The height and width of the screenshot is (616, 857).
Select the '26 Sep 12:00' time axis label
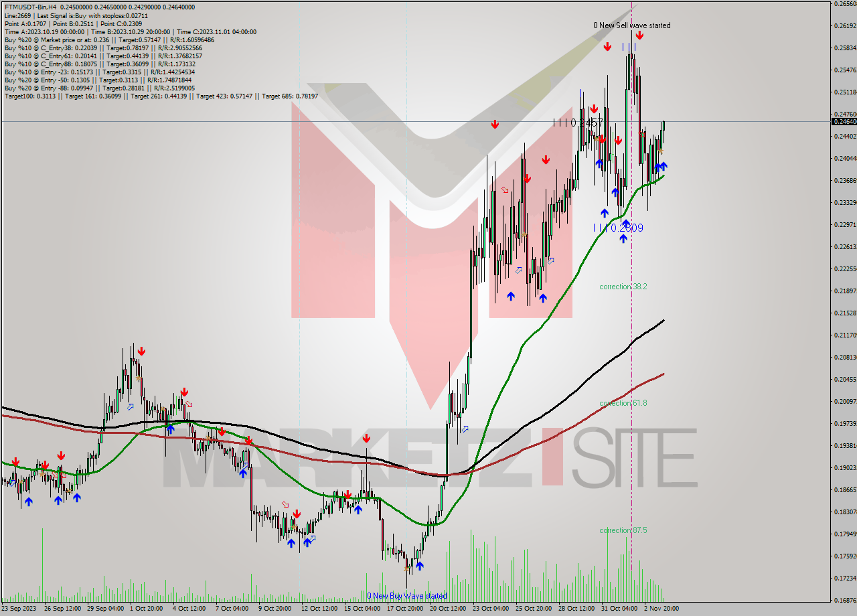pyautogui.click(x=63, y=609)
